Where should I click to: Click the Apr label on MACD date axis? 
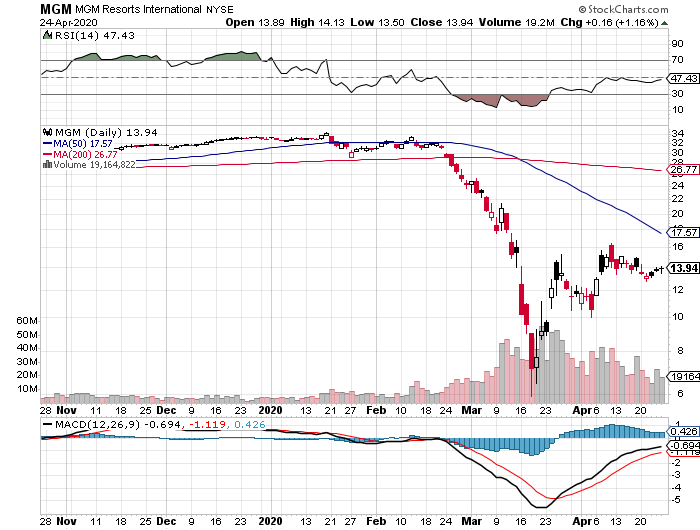click(582, 521)
